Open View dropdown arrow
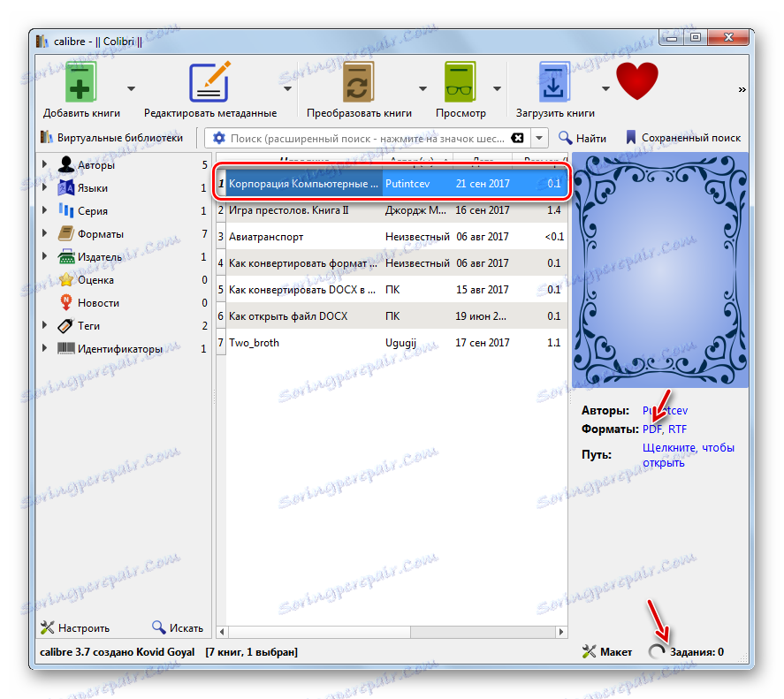The height and width of the screenshot is (699, 784). (x=497, y=89)
